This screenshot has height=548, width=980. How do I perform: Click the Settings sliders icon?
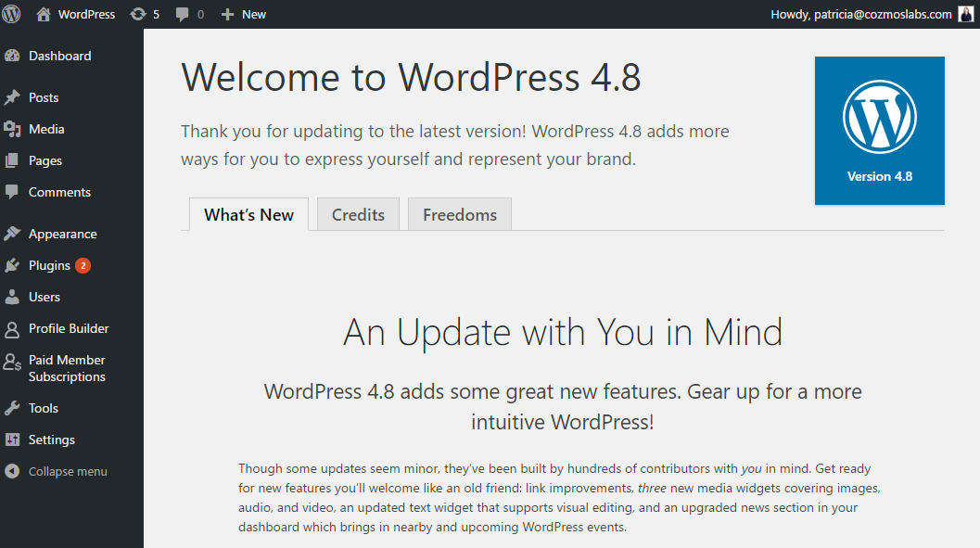point(12,440)
